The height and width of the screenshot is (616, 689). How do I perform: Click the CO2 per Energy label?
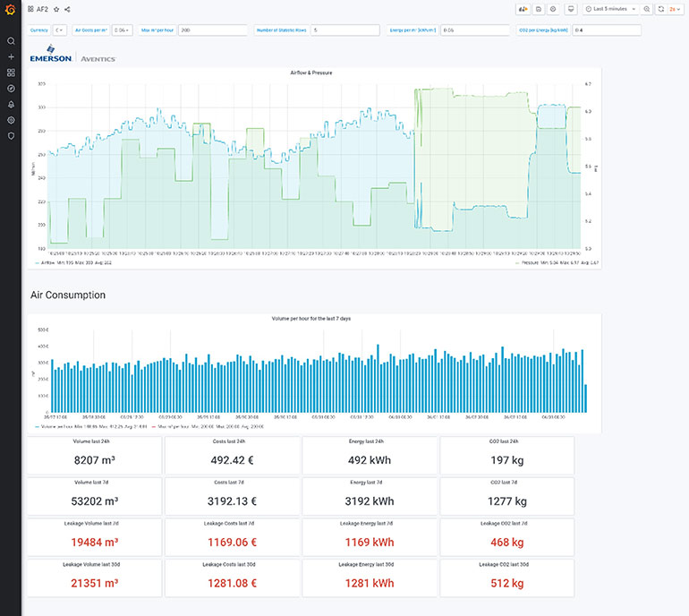[x=543, y=30]
